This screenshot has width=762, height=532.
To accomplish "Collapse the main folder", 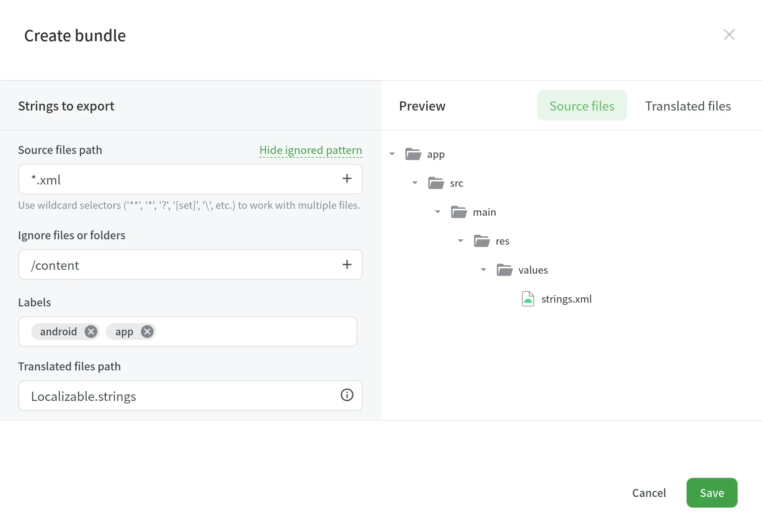I will pos(437,212).
